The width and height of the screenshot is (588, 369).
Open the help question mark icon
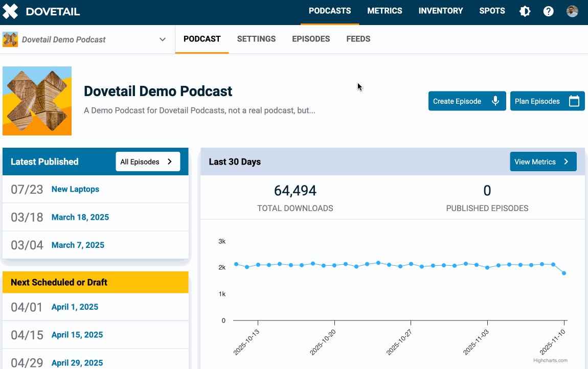(549, 11)
